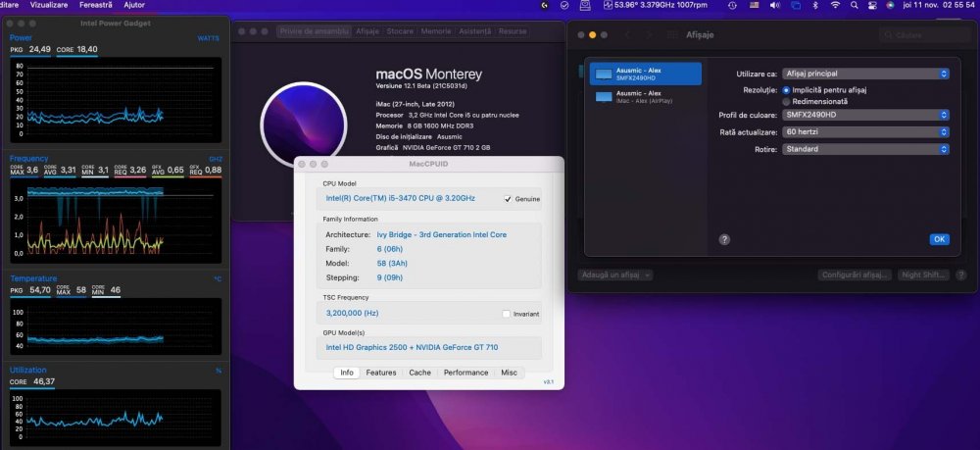Open the Utilizare ca dropdown
Viewport: 980px width, 450px height.
tap(865, 74)
